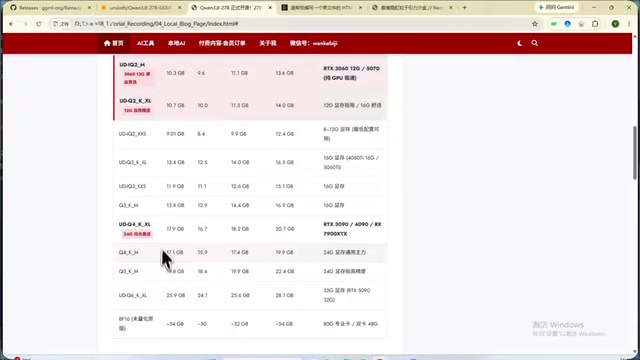Screen dimensions: 640x360
Task: Bookmark this page with the star icon
Action: (x=535, y=24)
